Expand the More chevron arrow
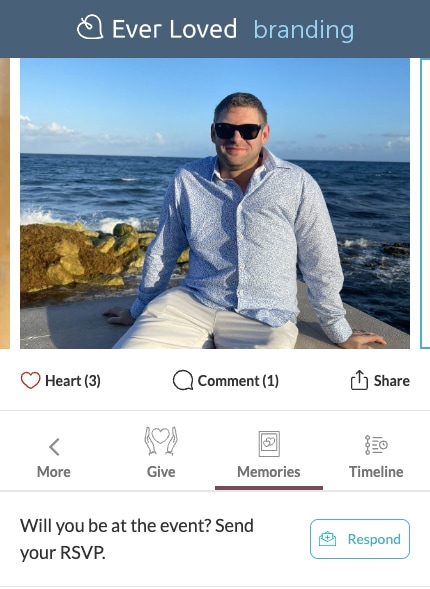Viewport: 430px width, 589px height. (x=54, y=447)
